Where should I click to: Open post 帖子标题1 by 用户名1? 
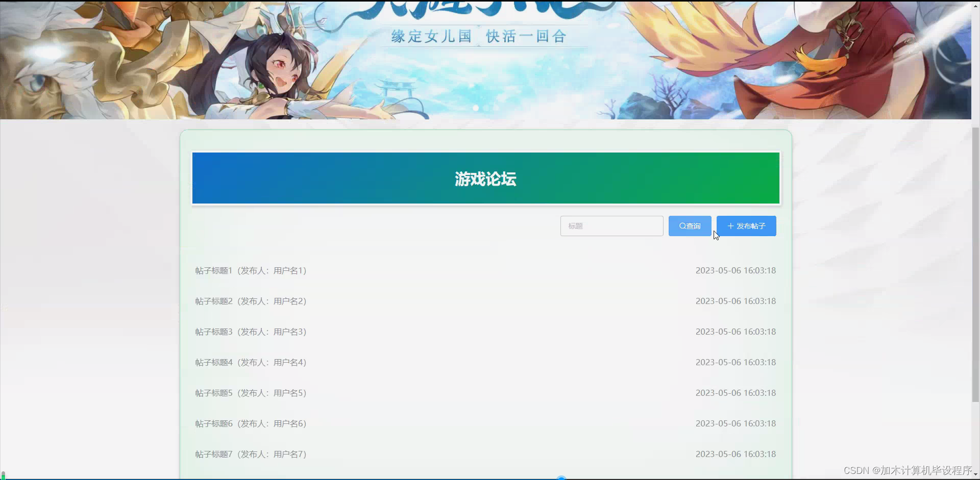coord(250,270)
